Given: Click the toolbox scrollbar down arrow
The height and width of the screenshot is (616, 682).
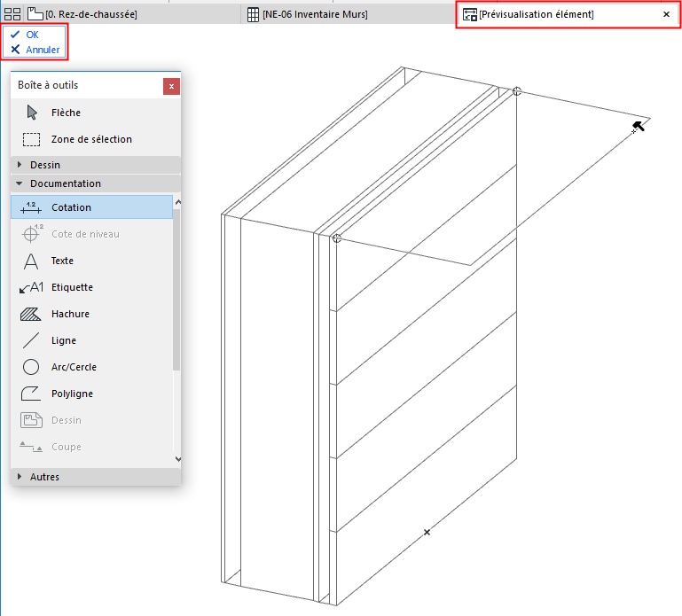Looking at the screenshot, I should pos(177,458).
